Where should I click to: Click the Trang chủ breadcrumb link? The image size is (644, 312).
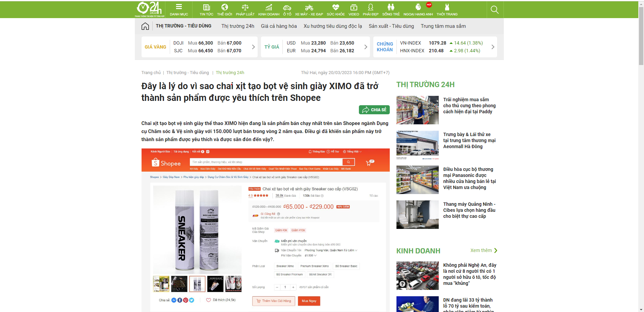pos(151,73)
